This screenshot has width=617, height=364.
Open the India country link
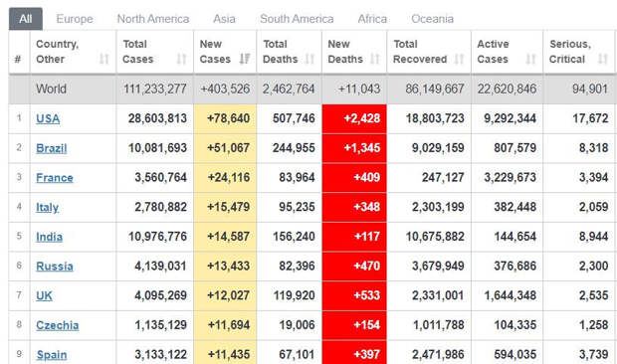49,237
